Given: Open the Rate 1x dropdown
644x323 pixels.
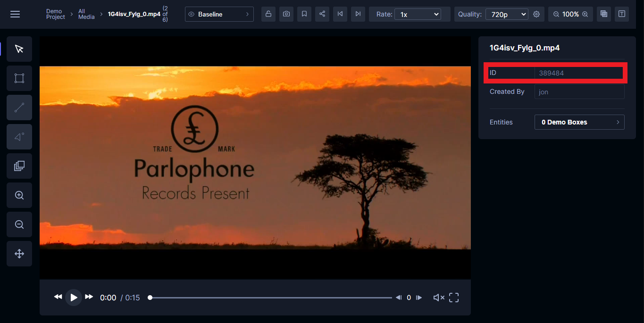Looking at the screenshot, I should coord(418,14).
